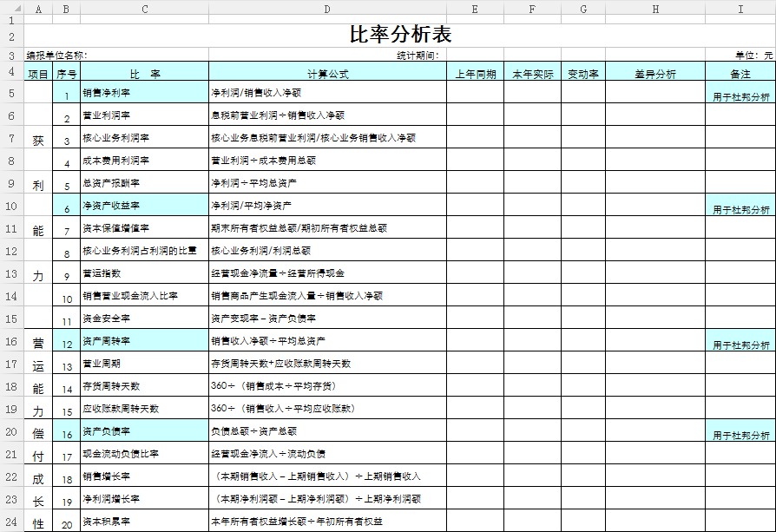776x532 pixels.
Task: Click the 本年实际 header cell
Action: point(532,74)
